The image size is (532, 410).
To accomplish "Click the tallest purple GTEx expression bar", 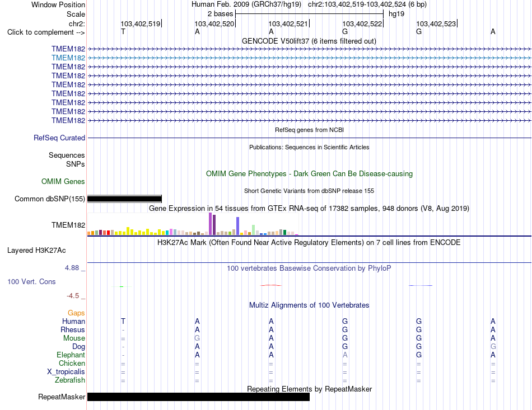I will pos(211,224).
